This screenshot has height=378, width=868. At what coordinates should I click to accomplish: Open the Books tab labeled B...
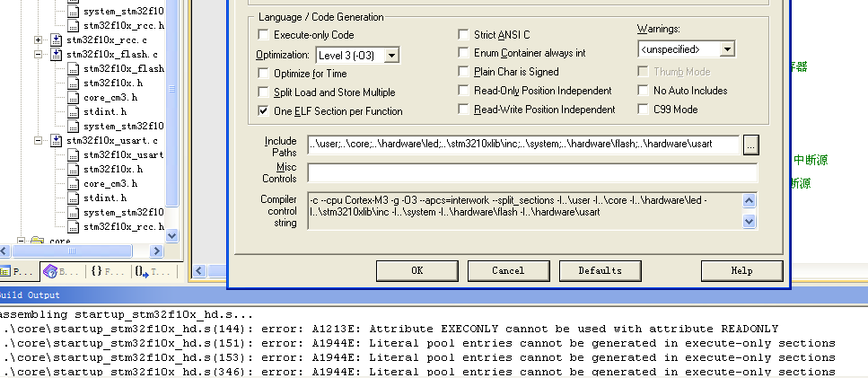[62, 271]
